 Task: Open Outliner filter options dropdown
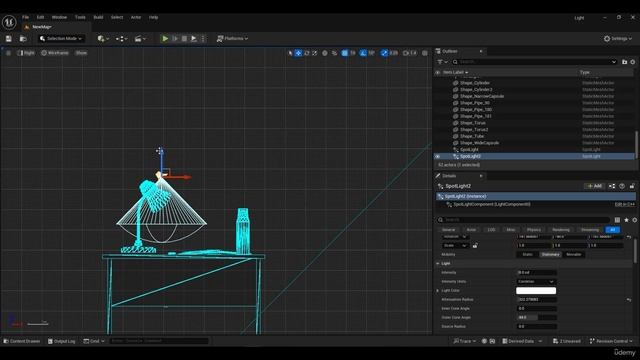(x=442, y=62)
